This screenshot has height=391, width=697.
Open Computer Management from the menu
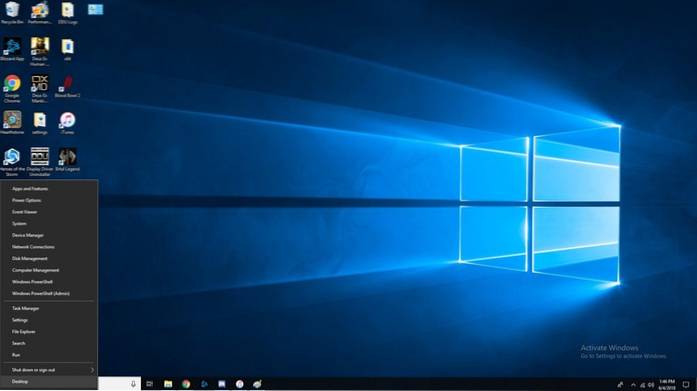pos(49,270)
